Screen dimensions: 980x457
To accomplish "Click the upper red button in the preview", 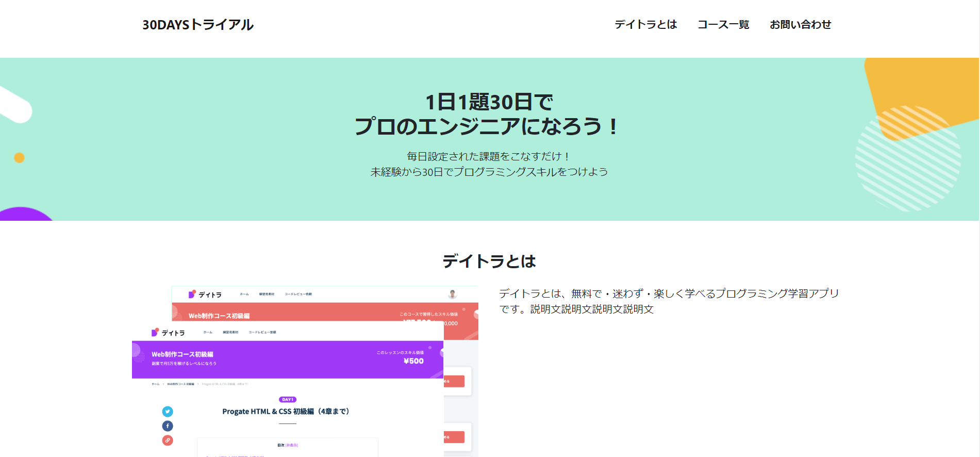I will coord(454,381).
